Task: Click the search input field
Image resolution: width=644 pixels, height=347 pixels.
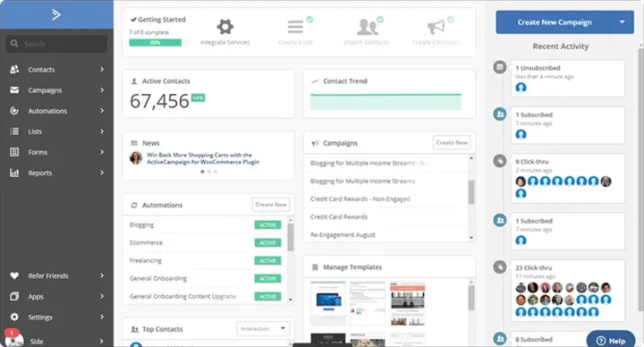Action: click(56, 44)
